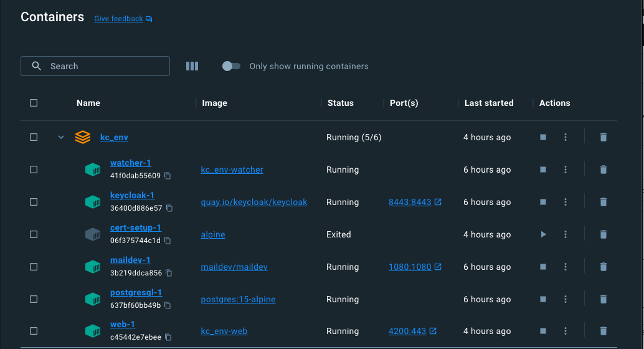Toggle Only show running containers
Screen dimensions: 644x349
231,66
